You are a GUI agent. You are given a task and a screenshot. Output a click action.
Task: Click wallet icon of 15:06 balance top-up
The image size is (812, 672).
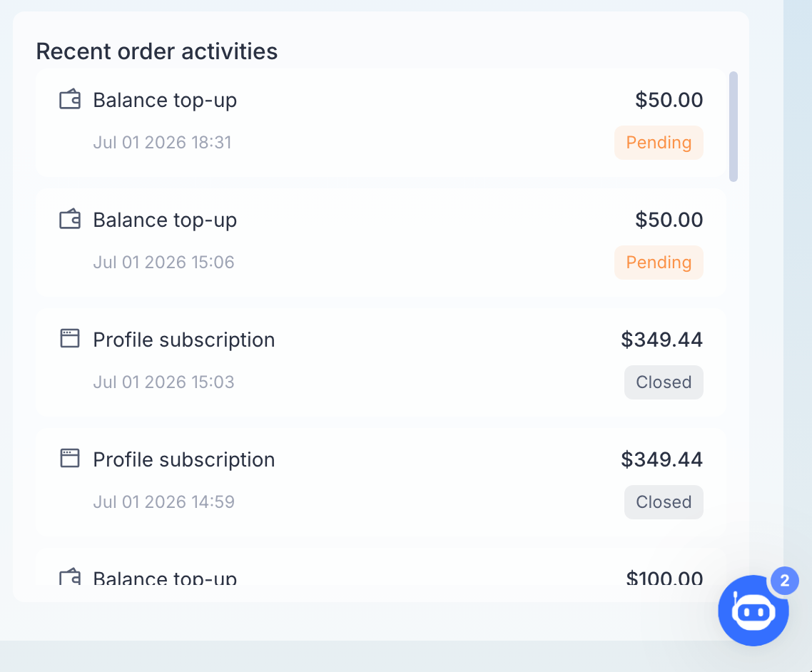70,219
